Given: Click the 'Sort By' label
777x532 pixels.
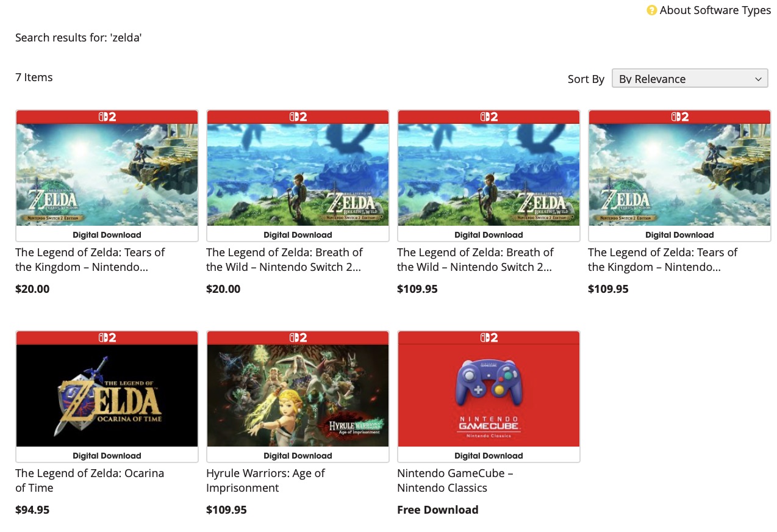Looking at the screenshot, I should (x=586, y=79).
